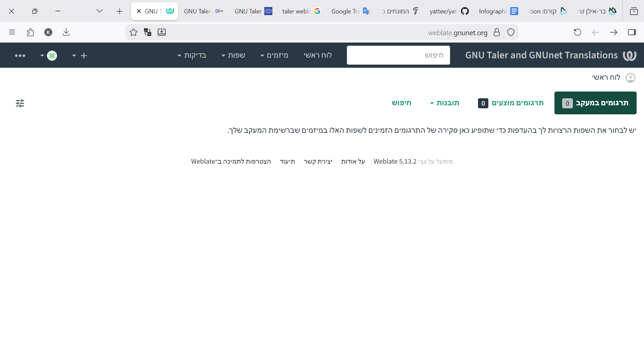Switch to the yattee GitHub browser tab

(449, 11)
